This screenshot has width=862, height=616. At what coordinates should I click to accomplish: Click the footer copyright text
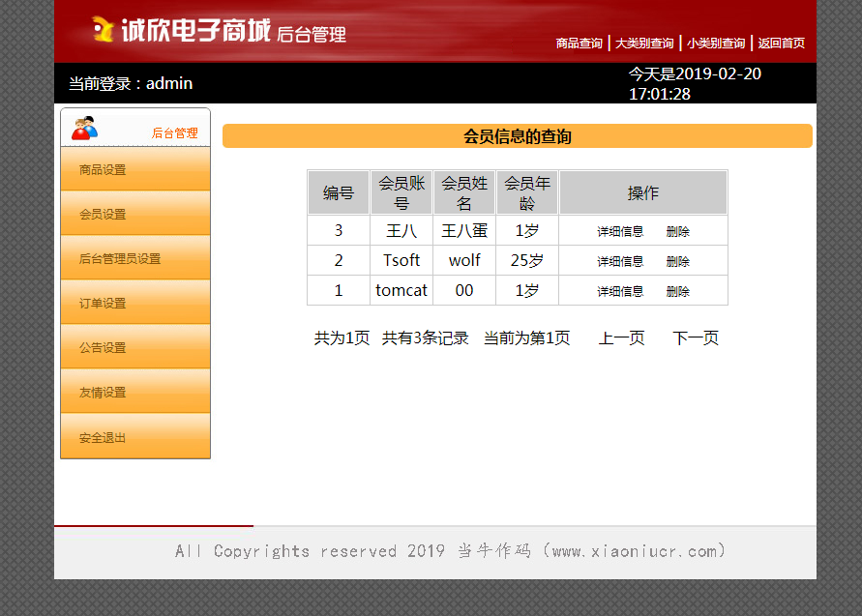450,550
